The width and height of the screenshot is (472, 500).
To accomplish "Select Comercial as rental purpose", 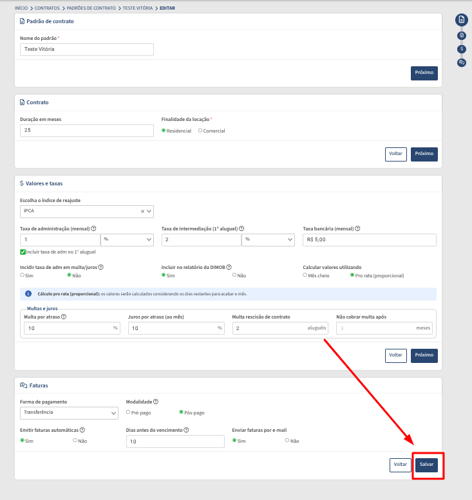I will click(200, 131).
